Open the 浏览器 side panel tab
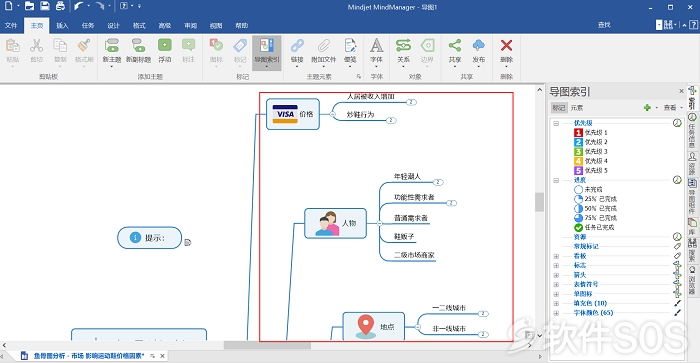 pos(692,280)
